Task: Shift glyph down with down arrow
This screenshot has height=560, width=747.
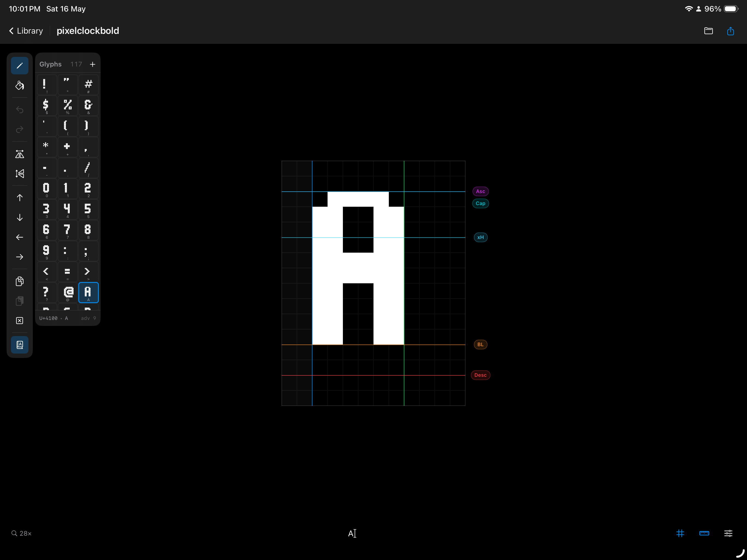Action: [x=20, y=217]
